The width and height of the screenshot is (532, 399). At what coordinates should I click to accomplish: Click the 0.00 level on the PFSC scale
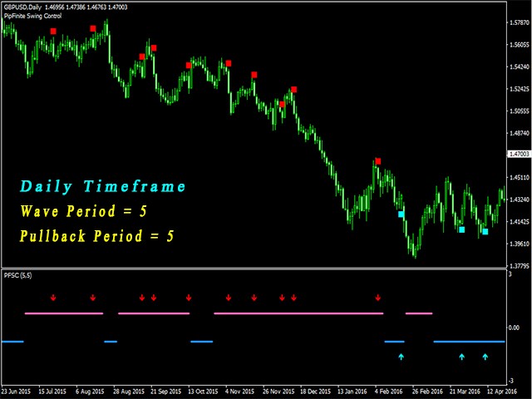(x=514, y=328)
